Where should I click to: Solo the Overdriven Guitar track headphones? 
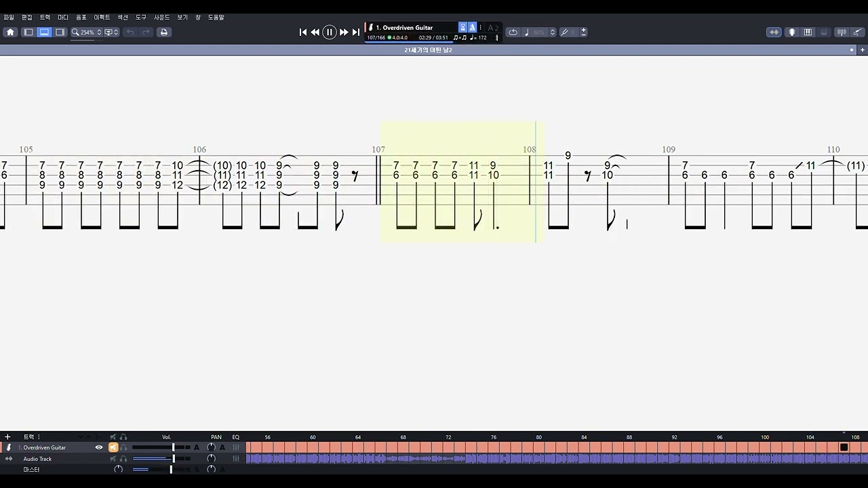123,447
